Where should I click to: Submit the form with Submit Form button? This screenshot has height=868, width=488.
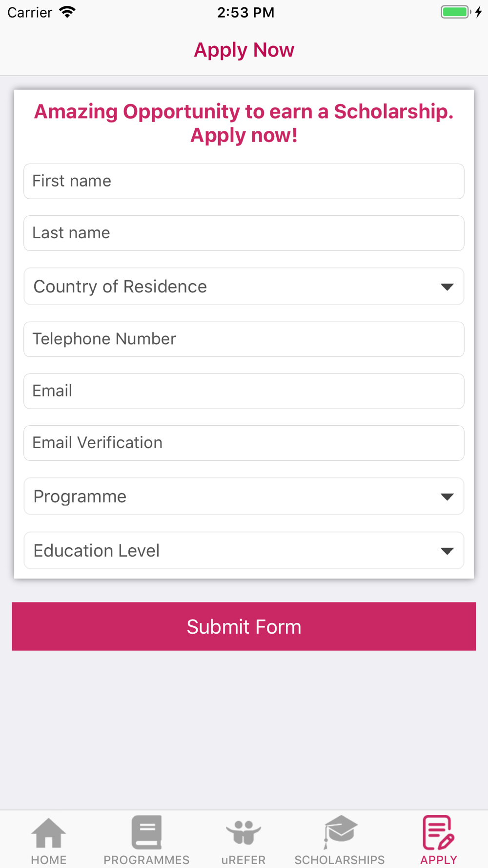[x=244, y=626]
